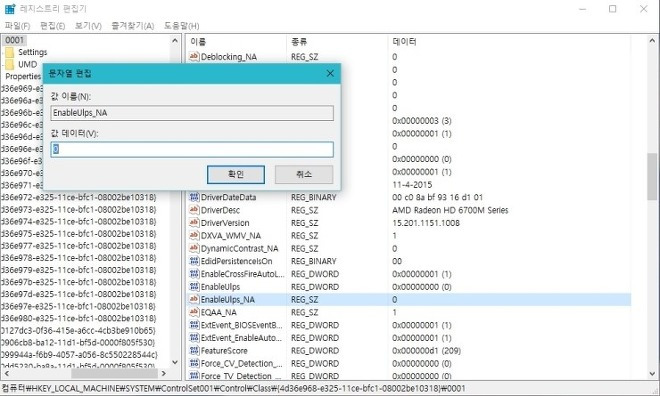Select the 0001 key in tree
This screenshot has height=396, width=660.
pyautogui.click(x=15, y=40)
